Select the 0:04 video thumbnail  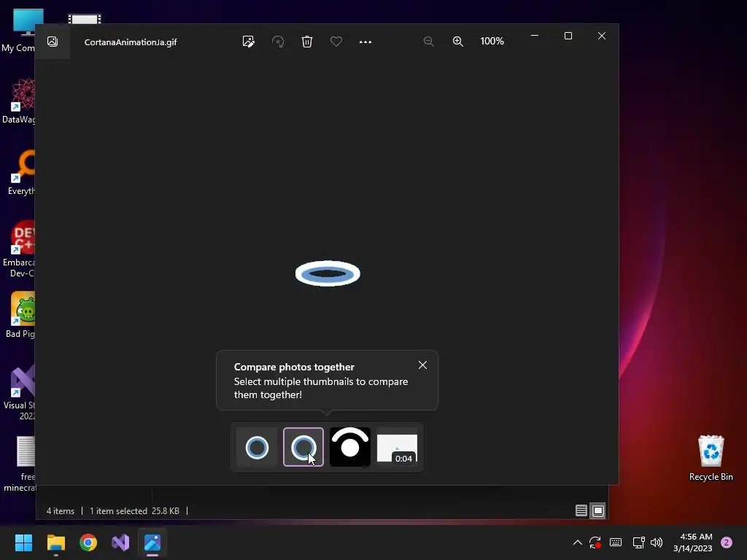pos(397,447)
